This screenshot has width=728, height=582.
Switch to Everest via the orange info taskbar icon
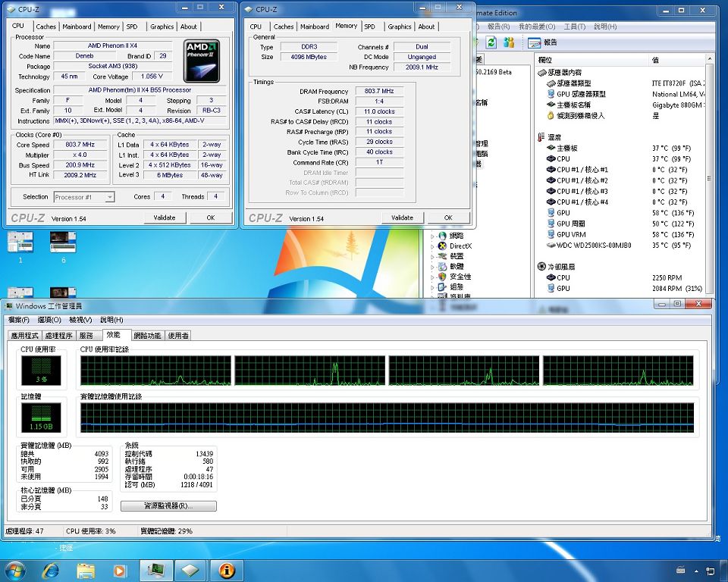point(227,570)
